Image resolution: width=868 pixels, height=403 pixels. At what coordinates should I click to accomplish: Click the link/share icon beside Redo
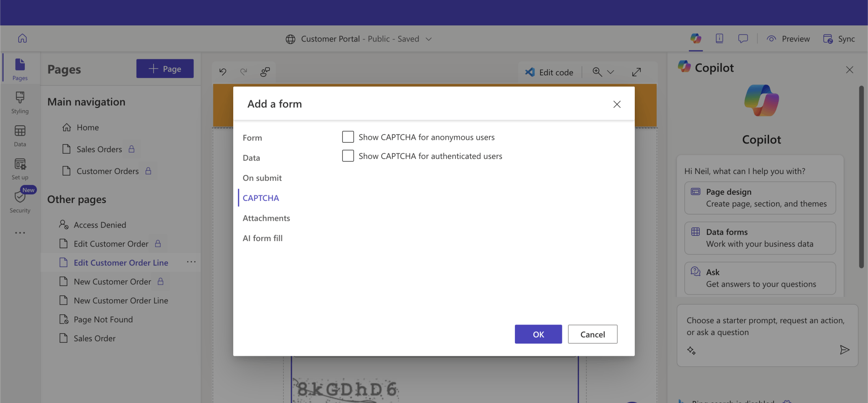coord(265,72)
